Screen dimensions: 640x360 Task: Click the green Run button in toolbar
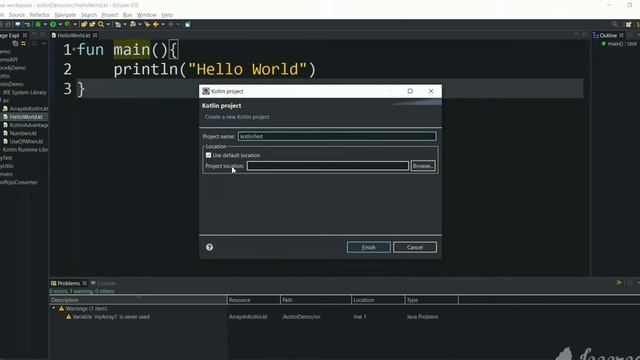point(53,24)
